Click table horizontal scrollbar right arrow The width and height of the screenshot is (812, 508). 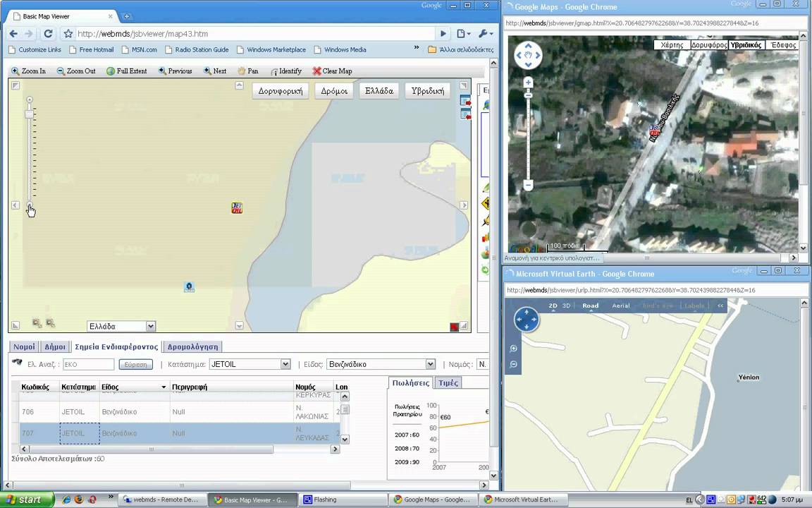click(335, 449)
